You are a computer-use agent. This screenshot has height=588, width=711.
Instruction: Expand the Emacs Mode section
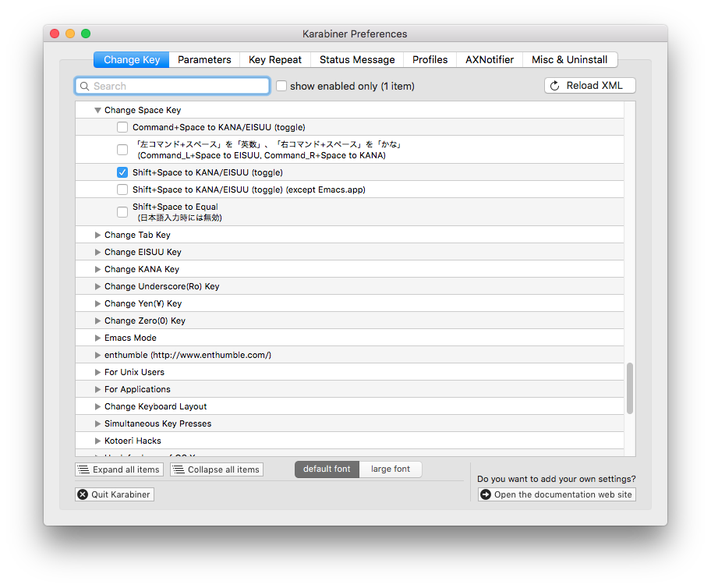(x=97, y=338)
